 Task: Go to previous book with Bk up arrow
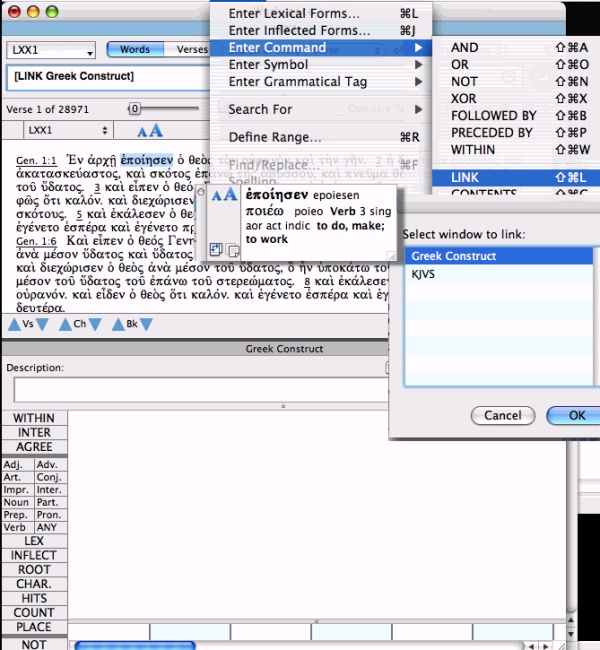click(118, 324)
